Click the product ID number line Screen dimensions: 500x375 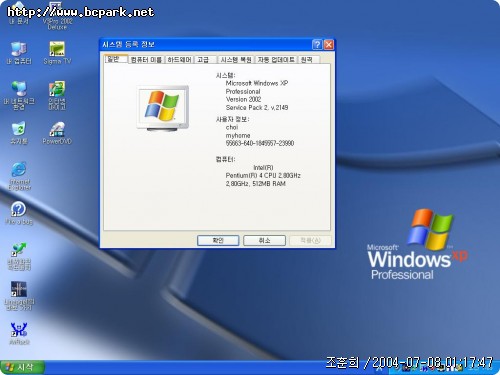pyautogui.click(x=260, y=143)
